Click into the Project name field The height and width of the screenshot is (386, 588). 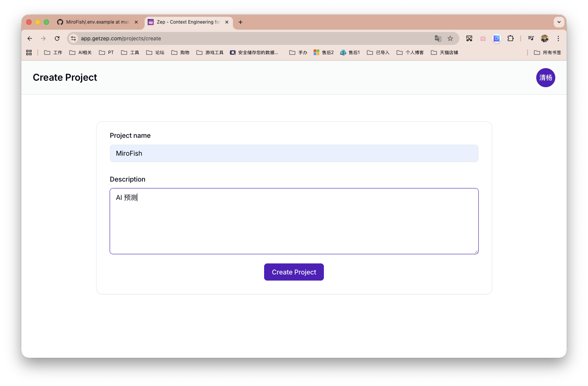pyautogui.click(x=294, y=153)
